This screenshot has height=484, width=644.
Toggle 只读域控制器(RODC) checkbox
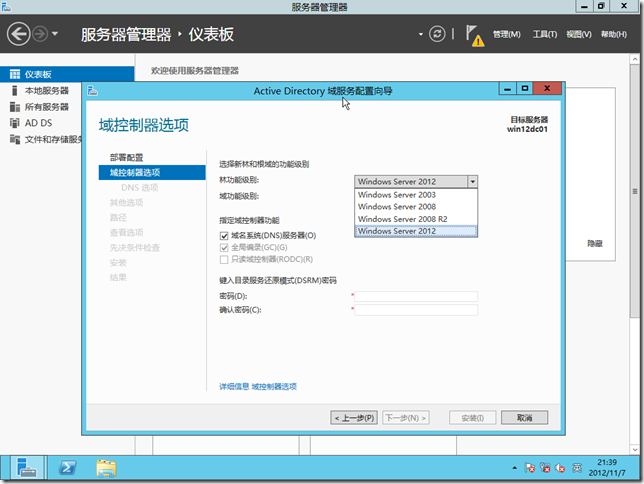[224, 260]
